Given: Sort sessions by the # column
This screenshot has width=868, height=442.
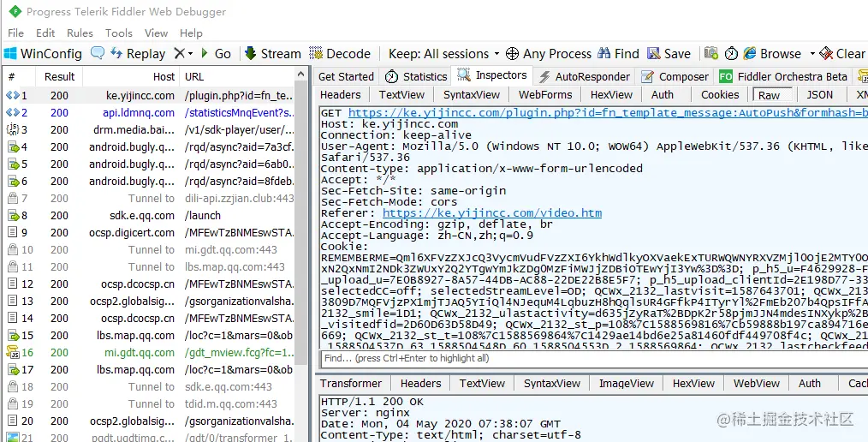Looking at the screenshot, I should point(18,76).
